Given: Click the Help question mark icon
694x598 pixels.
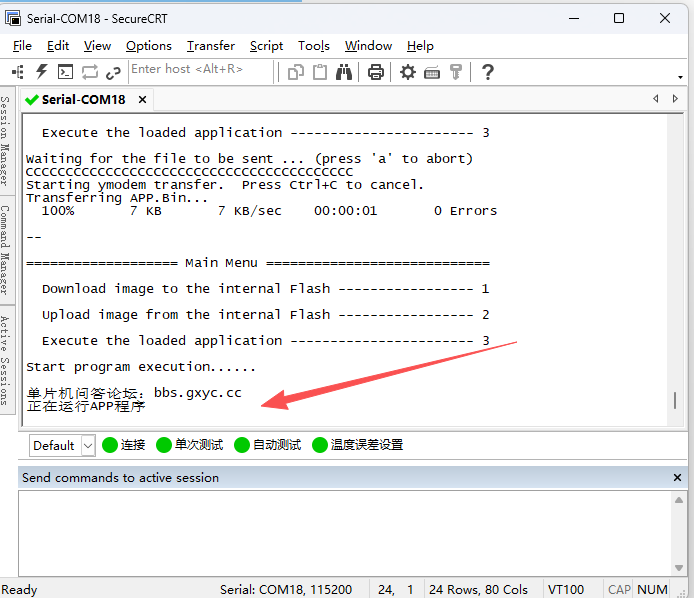Looking at the screenshot, I should (x=488, y=71).
